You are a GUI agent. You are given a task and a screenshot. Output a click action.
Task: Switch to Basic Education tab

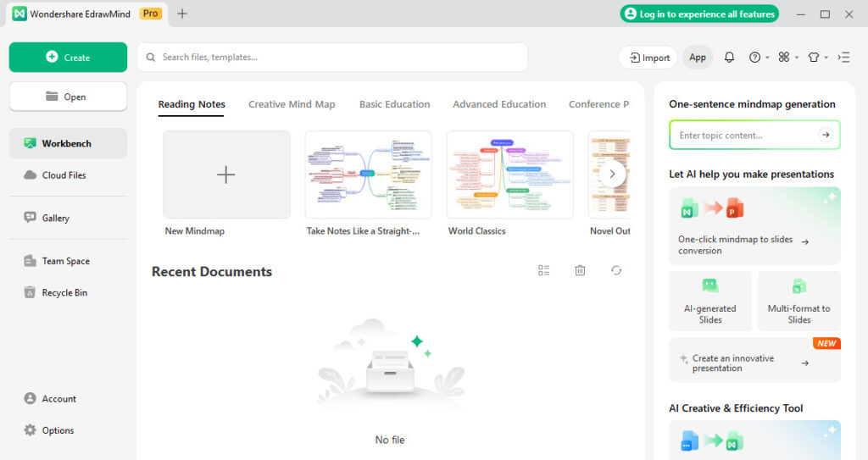(x=394, y=104)
